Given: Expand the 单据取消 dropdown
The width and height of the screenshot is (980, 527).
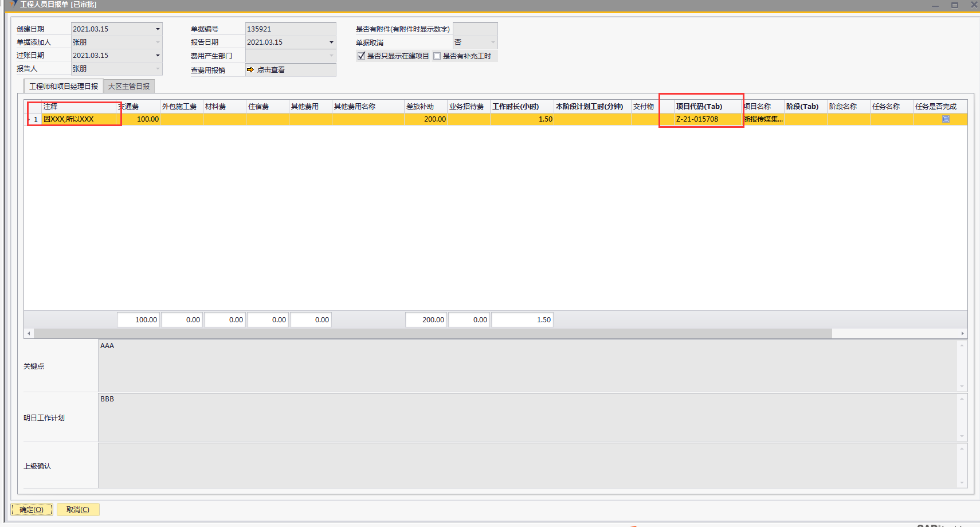Looking at the screenshot, I should 493,42.
